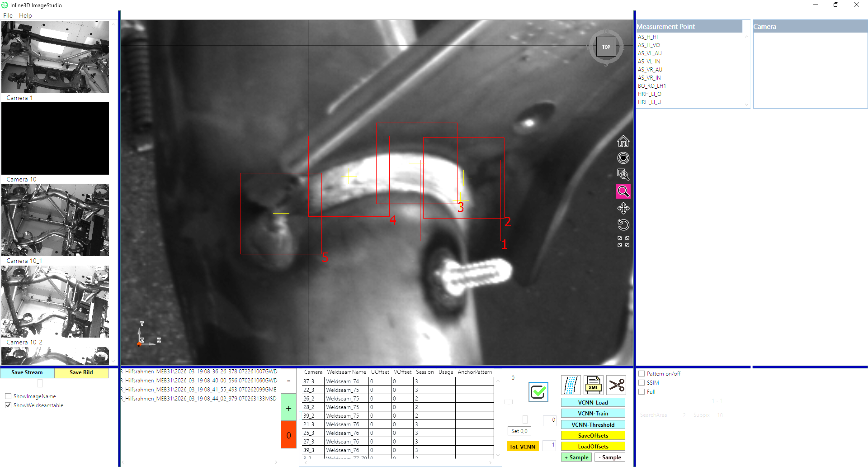Enable the ShowImageName checkbox

pos(8,396)
